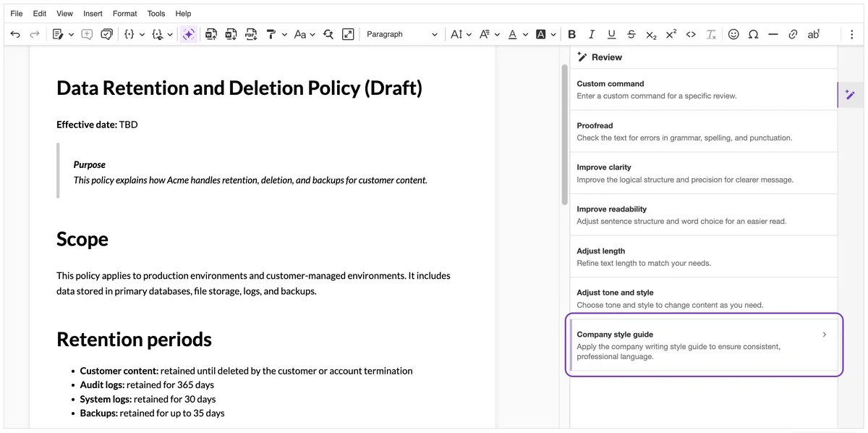Insert an emoji via smiley icon
The image size is (868, 433).
(x=733, y=34)
